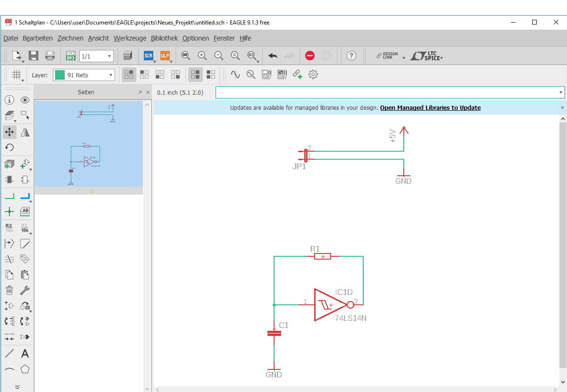567x392 pixels.
Task: Toggle the fifth filter button after separator
Action: pyautogui.click(x=195, y=74)
